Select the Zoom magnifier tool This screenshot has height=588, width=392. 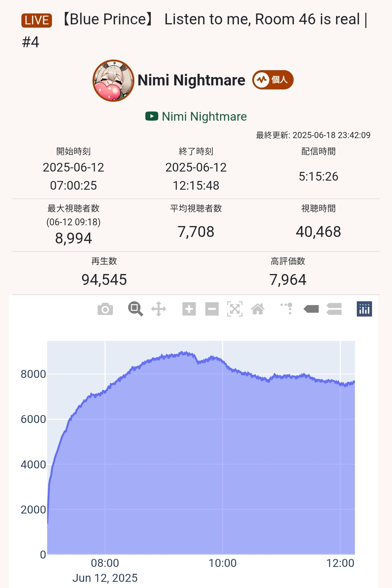tap(135, 309)
